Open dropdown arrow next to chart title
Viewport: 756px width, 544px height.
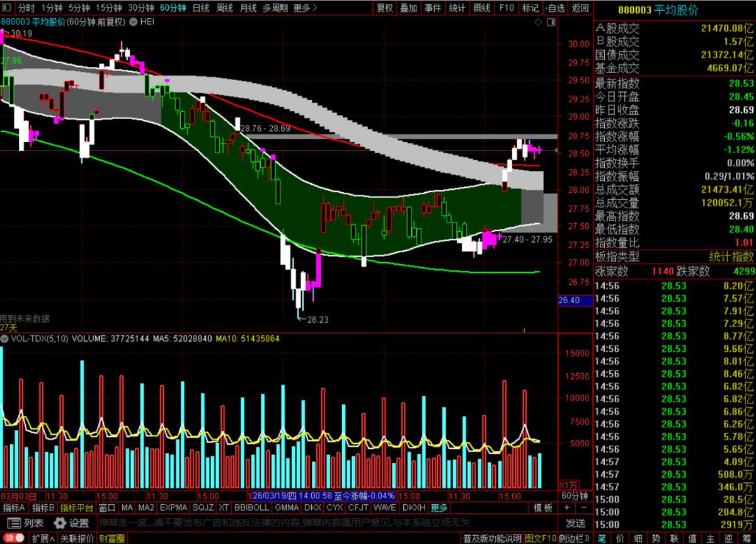click(x=134, y=21)
